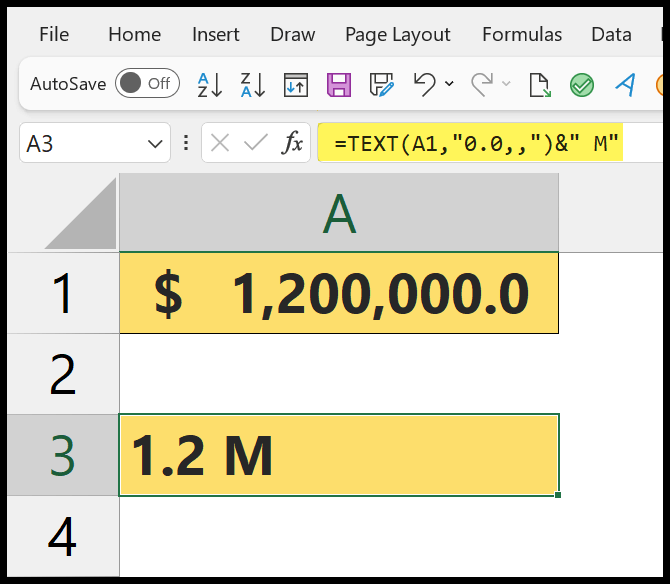
Task: Switch to the Formulas tab
Action: (522, 34)
